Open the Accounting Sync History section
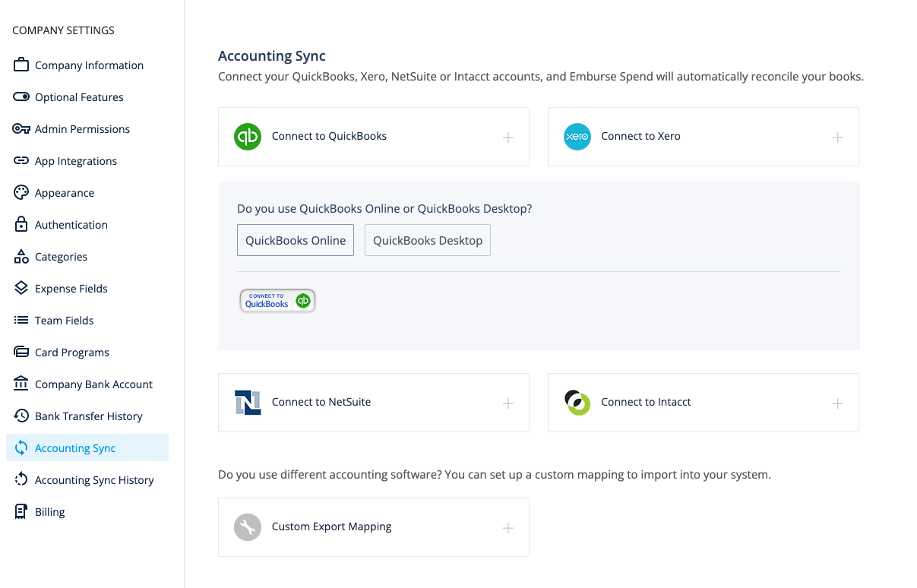 coord(95,479)
